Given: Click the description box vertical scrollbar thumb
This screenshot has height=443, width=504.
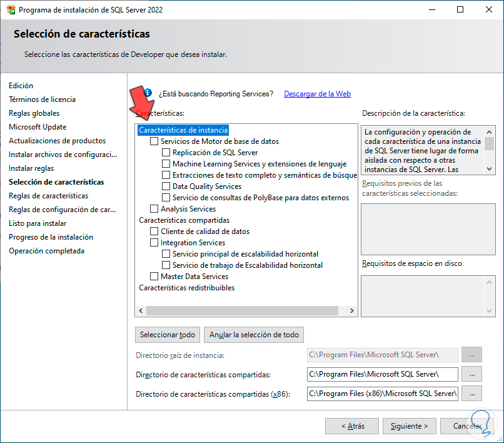Looking at the screenshot, I should tap(489, 143).
